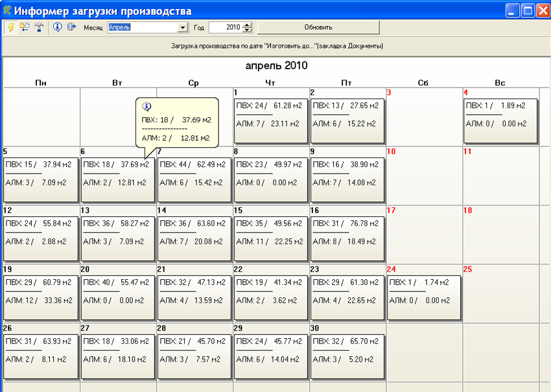The height and width of the screenshot is (392, 551).
Task: Decrease the year with the down arrow
Action: click(x=246, y=30)
